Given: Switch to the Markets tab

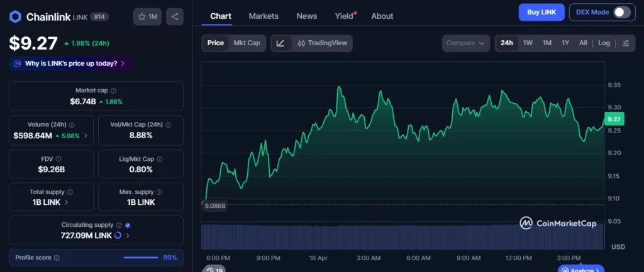Looking at the screenshot, I should tap(264, 16).
